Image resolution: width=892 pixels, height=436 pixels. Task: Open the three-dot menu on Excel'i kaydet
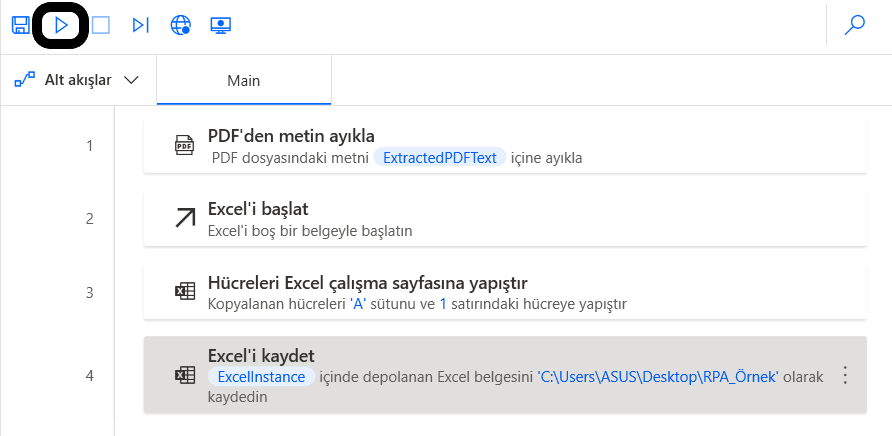845,376
